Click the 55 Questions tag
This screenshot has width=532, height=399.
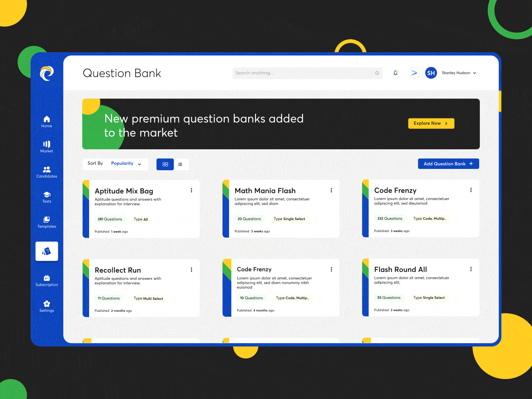click(389, 298)
